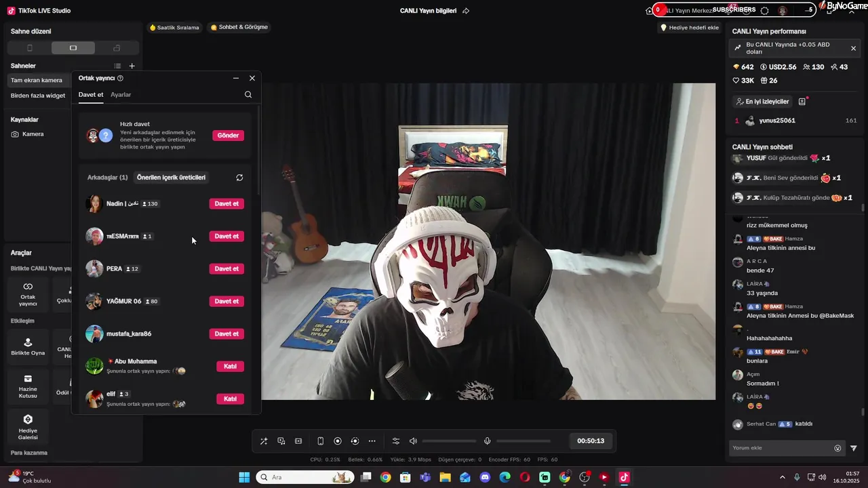
Task: Click the viewer list note icon
Action: (x=802, y=102)
